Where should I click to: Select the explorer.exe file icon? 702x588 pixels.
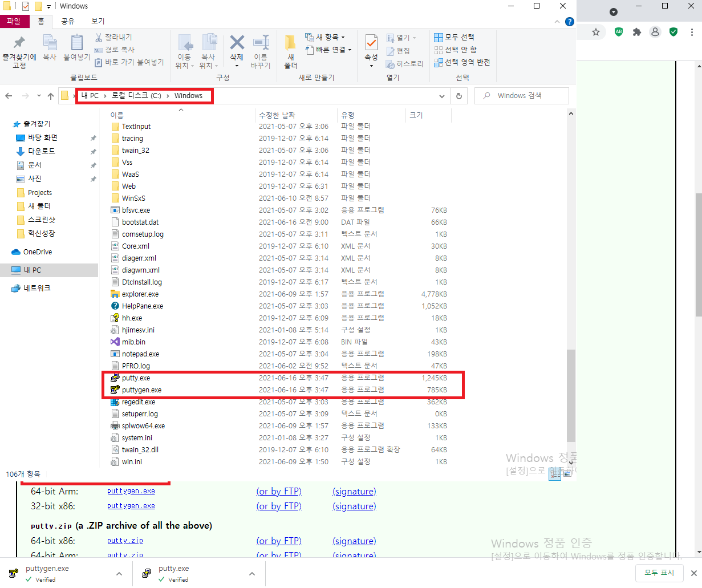click(x=115, y=294)
